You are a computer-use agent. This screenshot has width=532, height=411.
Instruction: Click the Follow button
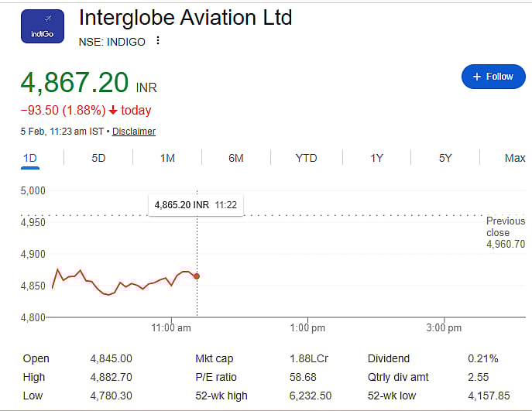coord(493,77)
